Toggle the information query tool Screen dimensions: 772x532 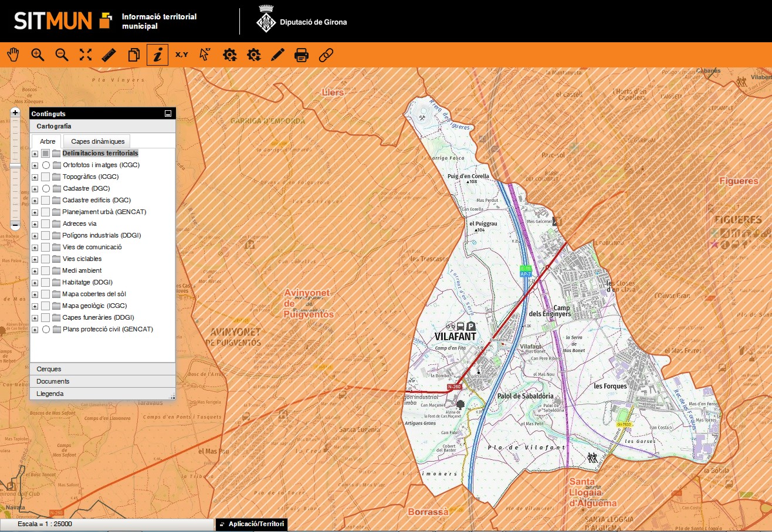click(x=157, y=55)
